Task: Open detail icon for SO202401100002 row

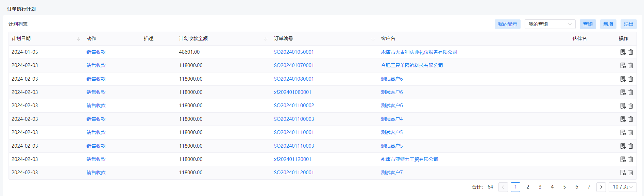Action: click(623, 106)
